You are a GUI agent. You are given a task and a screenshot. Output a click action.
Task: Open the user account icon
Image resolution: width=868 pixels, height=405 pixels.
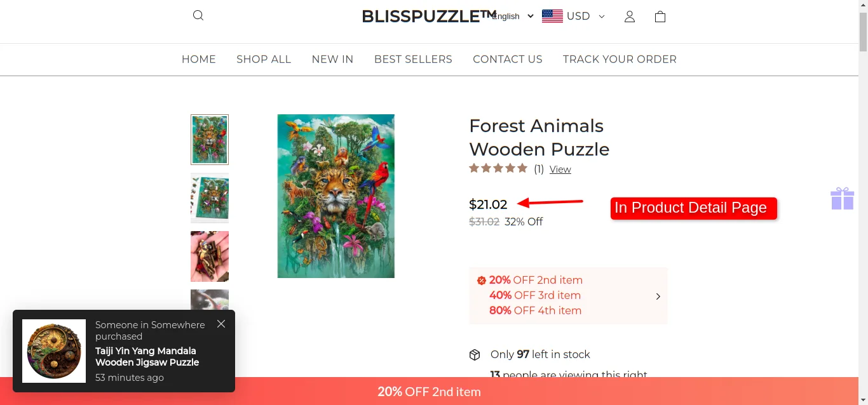click(629, 17)
